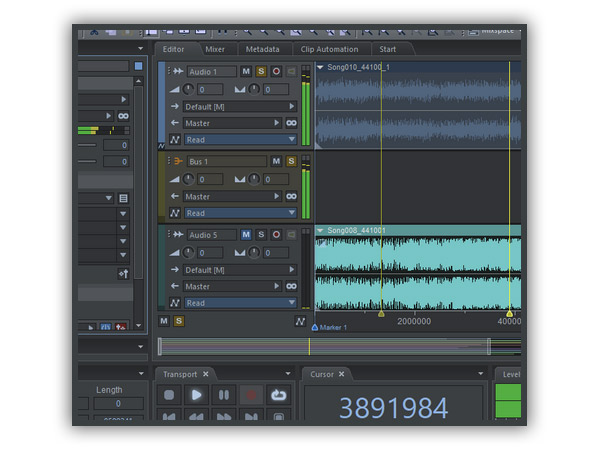Adjust Bus 1 pan knob
Image resolution: width=600 pixels, height=450 pixels.
pyautogui.click(x=254, y=179)
